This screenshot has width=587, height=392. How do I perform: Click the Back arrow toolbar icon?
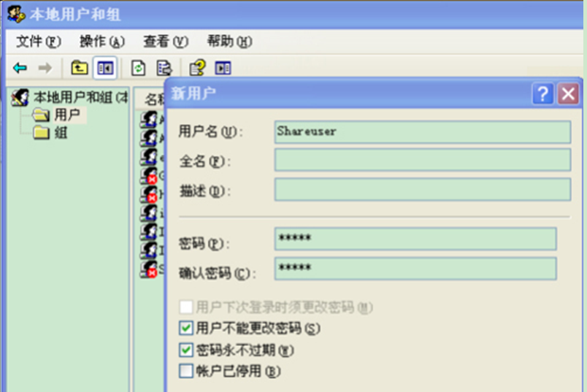tap(20, 68)
